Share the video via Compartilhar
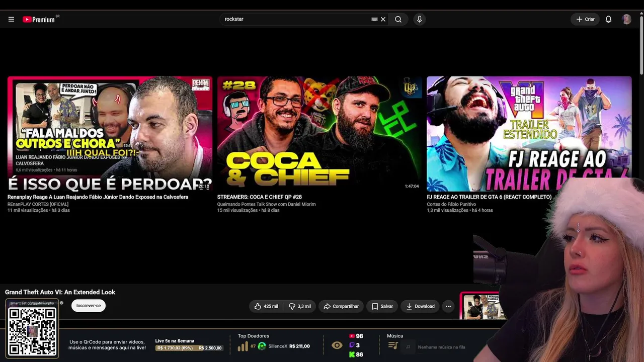The height and width of the screenshot is (362, 644). tap(341, 306)
